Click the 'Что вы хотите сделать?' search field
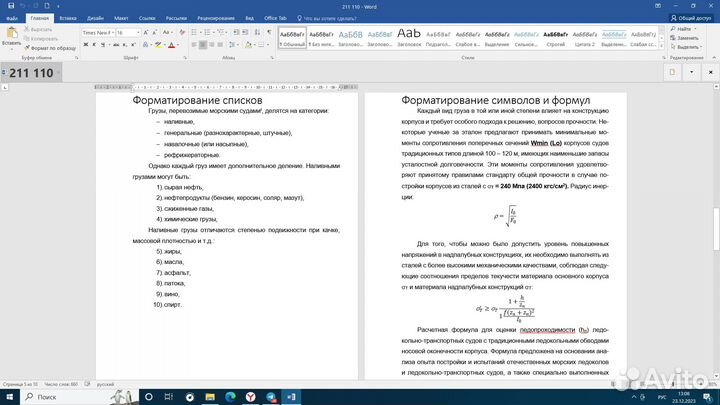This screenshot has height=405, width=720. (x=327, y=18)
